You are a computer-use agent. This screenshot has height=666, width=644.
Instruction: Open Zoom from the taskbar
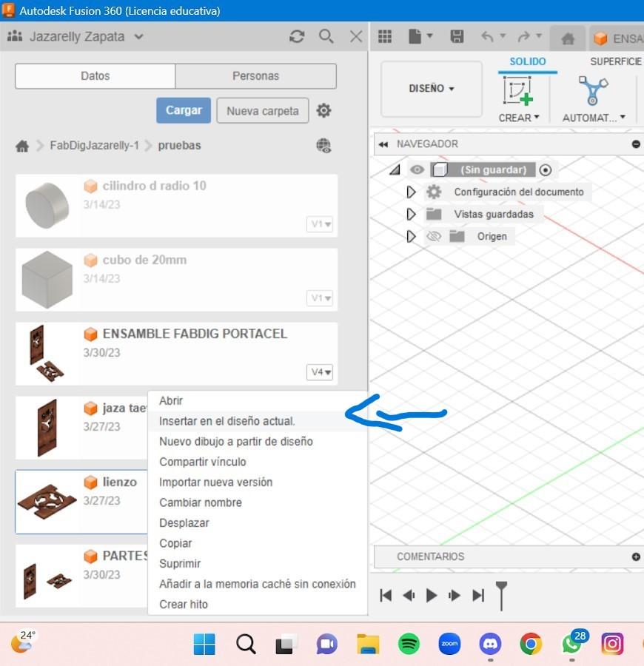(x=449, y=644)
